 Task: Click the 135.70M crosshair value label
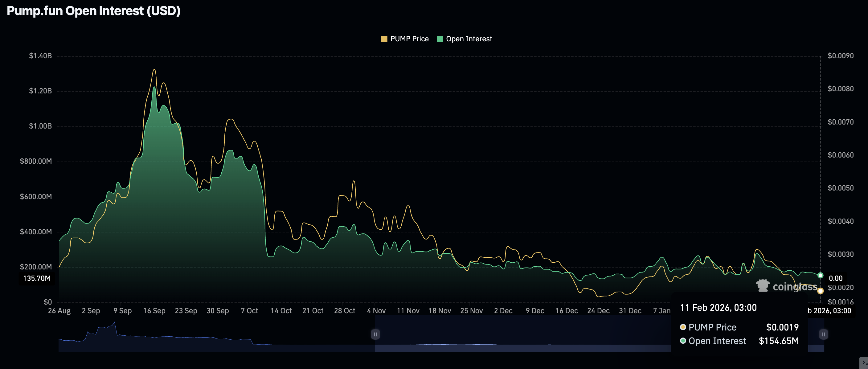point(37,278)
